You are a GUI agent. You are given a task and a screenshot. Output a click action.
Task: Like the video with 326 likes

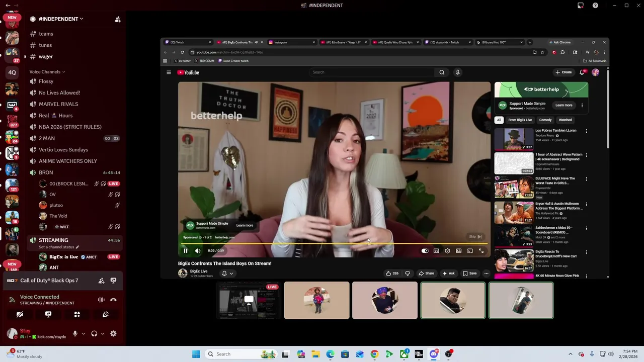coord(392,274)
